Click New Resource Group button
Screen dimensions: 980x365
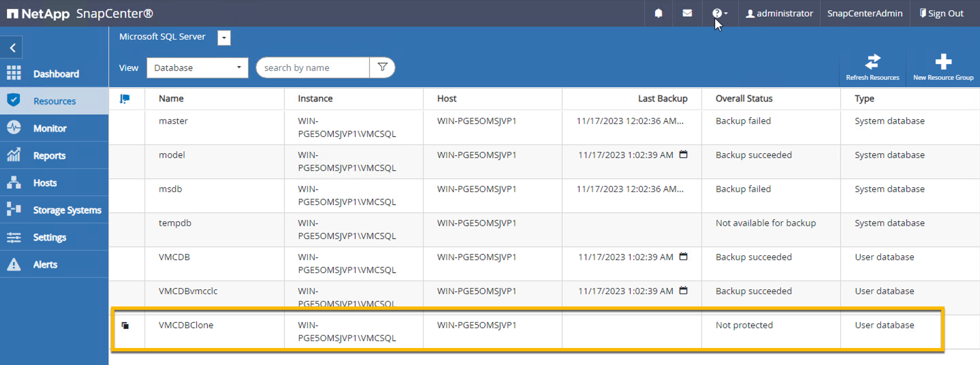(943, 67)
